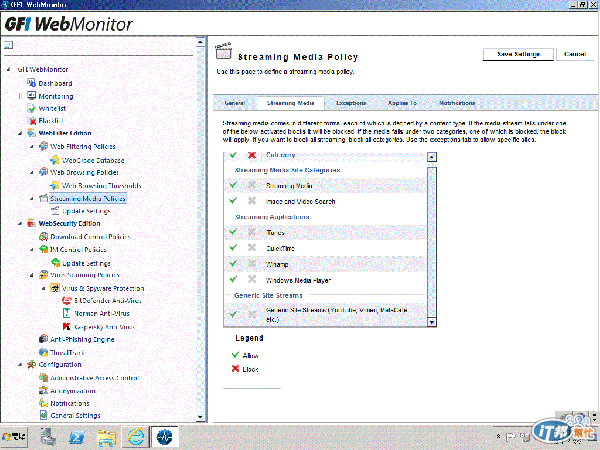This screenshot has width=600, height=450.
Task: Open the Exceptions tab
Action: click(351, 103)
